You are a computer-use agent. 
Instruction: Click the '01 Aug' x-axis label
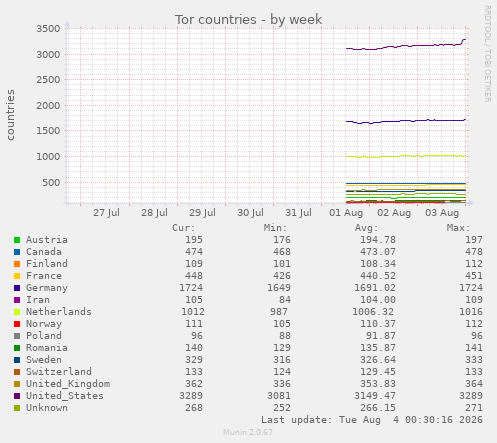click(346, 213)
